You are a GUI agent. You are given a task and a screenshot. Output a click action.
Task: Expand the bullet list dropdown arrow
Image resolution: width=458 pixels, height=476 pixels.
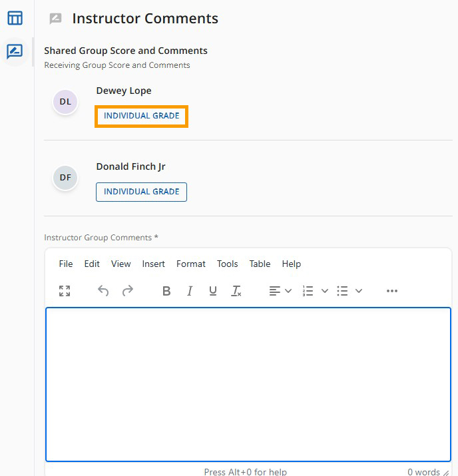pyautogui.click(x=359, y=291)
